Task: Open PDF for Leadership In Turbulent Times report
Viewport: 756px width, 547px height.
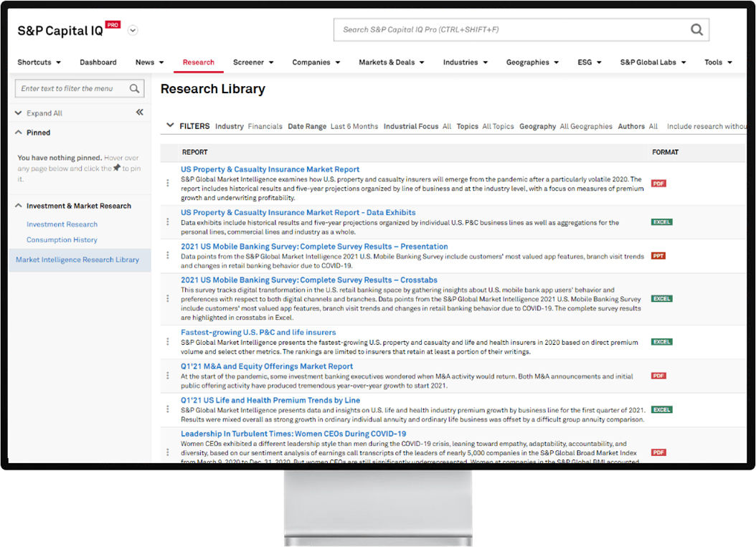Action: [x=658, y=452]
